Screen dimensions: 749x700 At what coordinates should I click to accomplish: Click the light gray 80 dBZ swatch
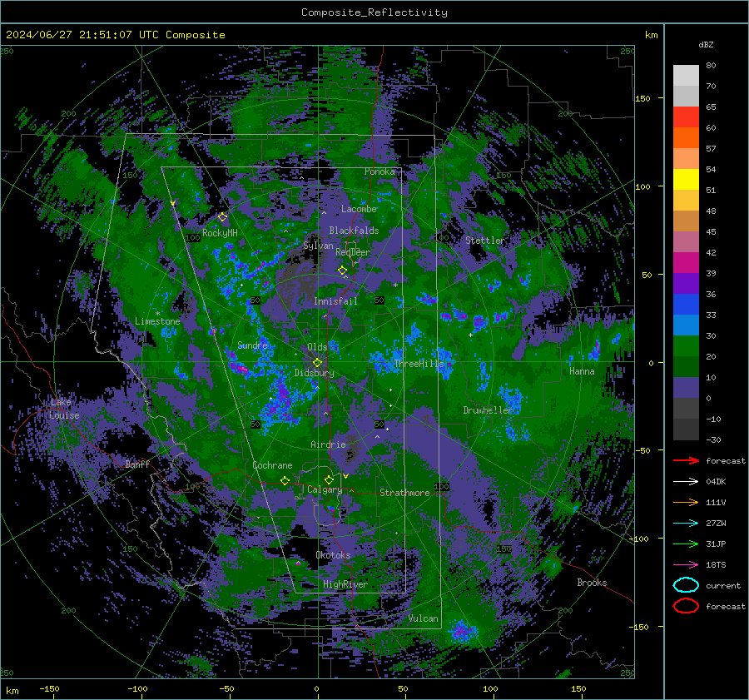tap(686, 76)
